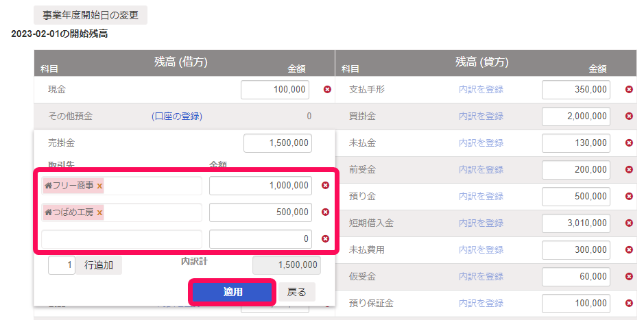
Task: Open 内訳を登録 for 支払手形
Action: tap(481, 90)
